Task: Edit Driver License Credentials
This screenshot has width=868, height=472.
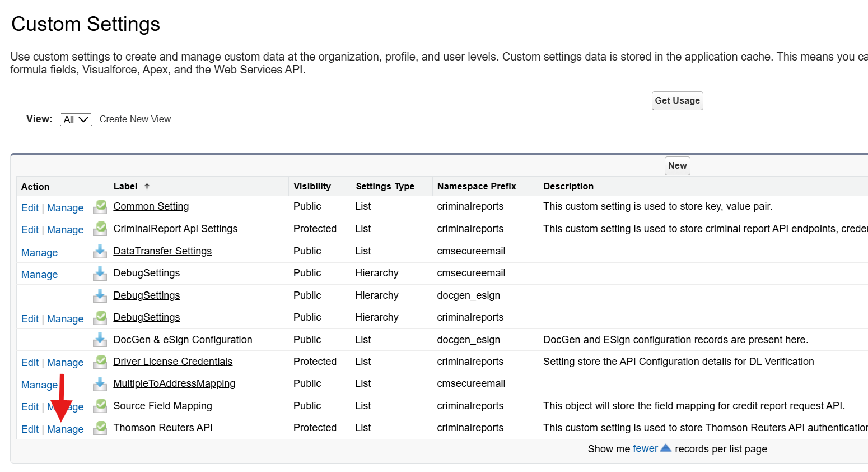Action: (30, 363)
